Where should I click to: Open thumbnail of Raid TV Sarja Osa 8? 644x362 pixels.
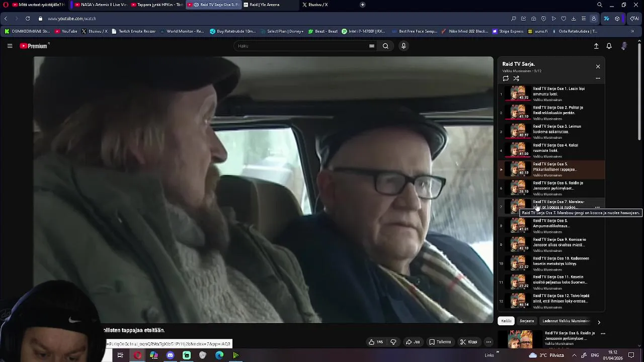click(x=518, y=226)
